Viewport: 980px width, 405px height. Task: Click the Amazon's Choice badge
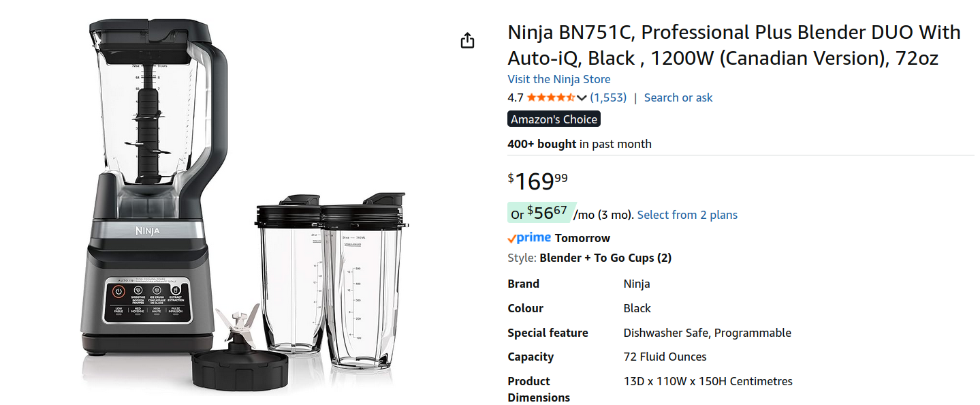tap(554, 119)
